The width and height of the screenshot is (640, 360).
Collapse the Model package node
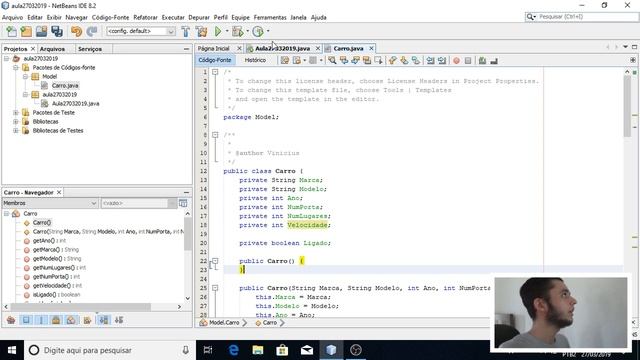point(25,76)
